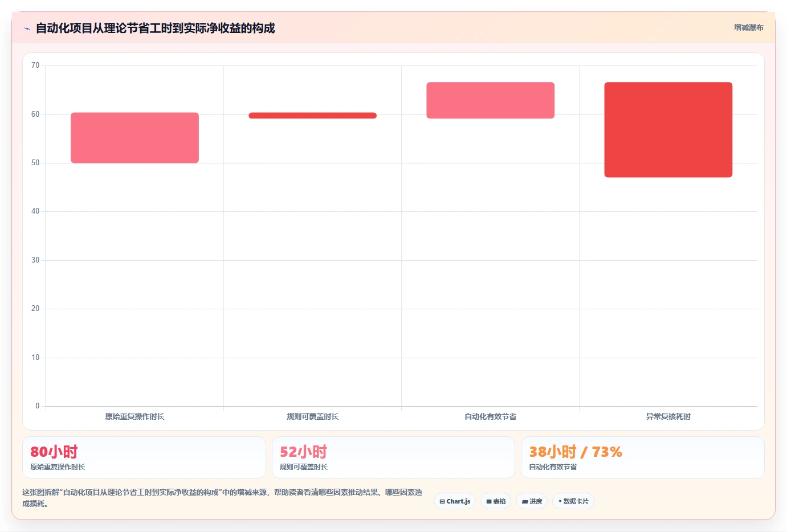Click the x-axis label 规则可覆盖时长
The height and width of the screenshot is (532, 787).
click(312, 417)
